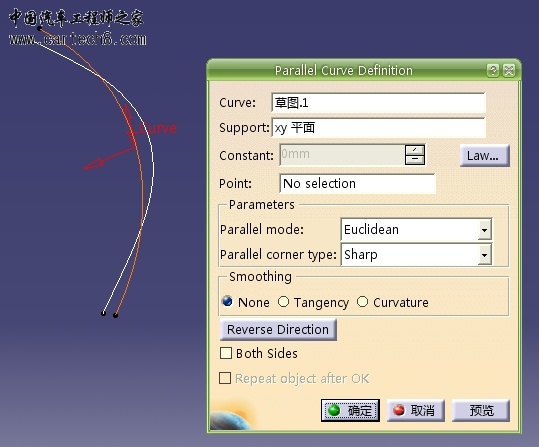Decrease the Constant value with down stepper

(x=415, y=159)
